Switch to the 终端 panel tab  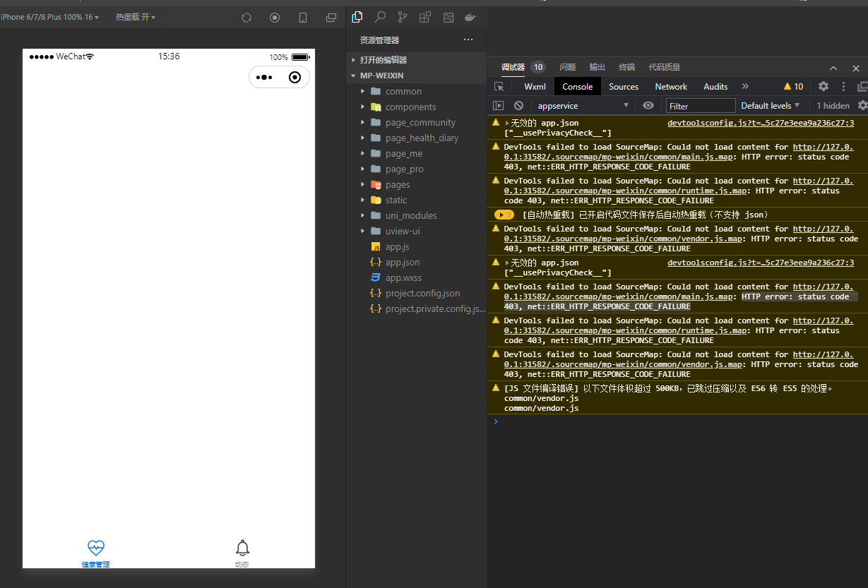[x=627, y=67]
